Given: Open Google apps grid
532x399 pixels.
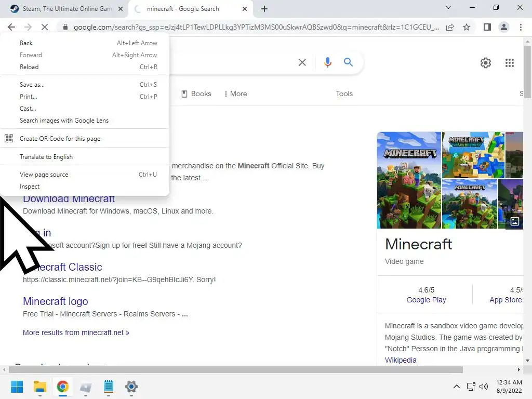Looking at the screenshot, I should 510,63.
